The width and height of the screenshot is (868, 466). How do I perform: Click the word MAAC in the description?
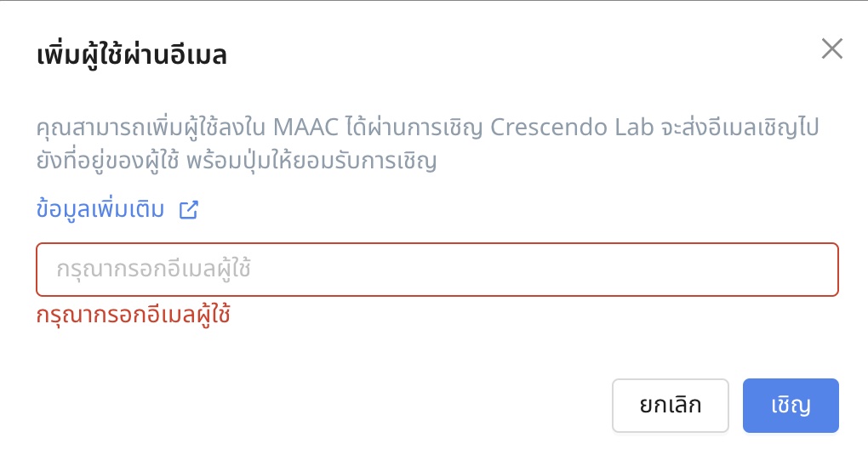point(305,128)
